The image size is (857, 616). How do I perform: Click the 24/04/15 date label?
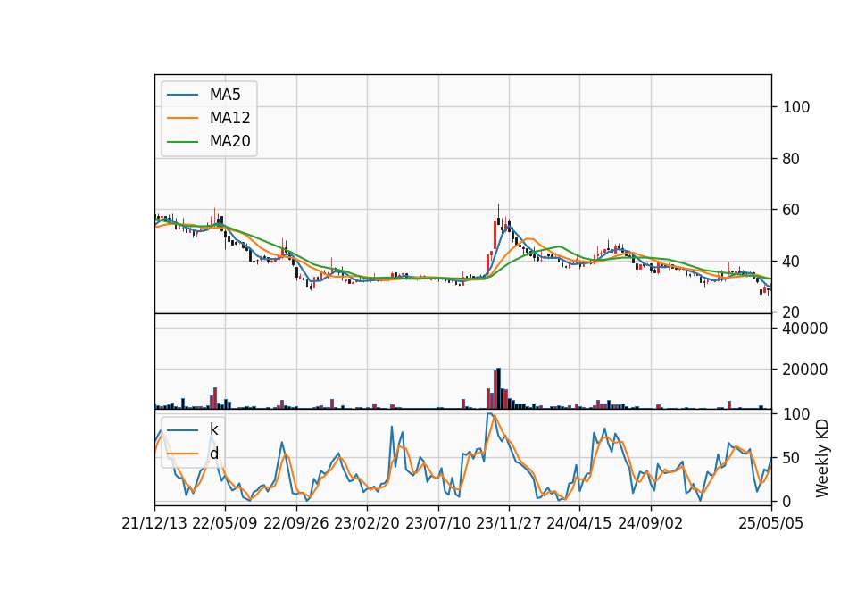(579, 523)
